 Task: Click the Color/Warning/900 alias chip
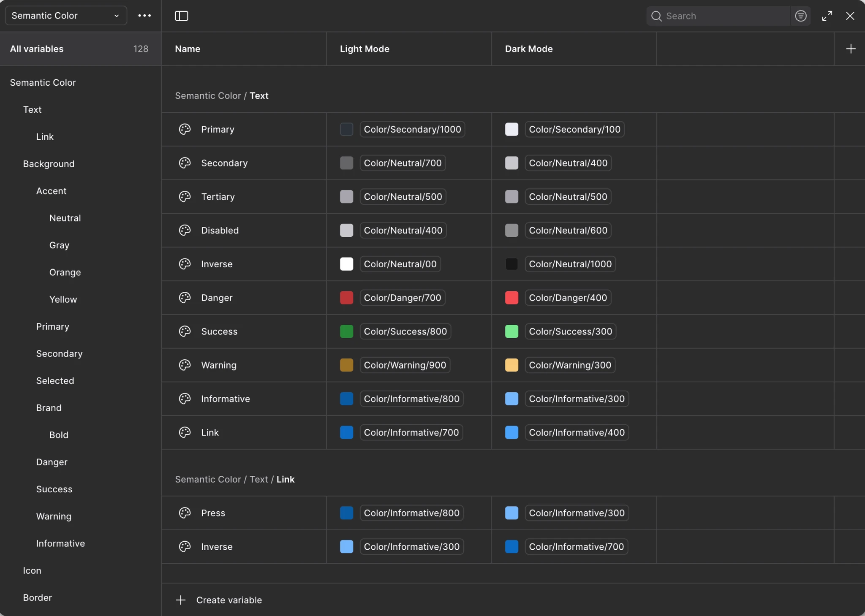[x=405, y=365]
